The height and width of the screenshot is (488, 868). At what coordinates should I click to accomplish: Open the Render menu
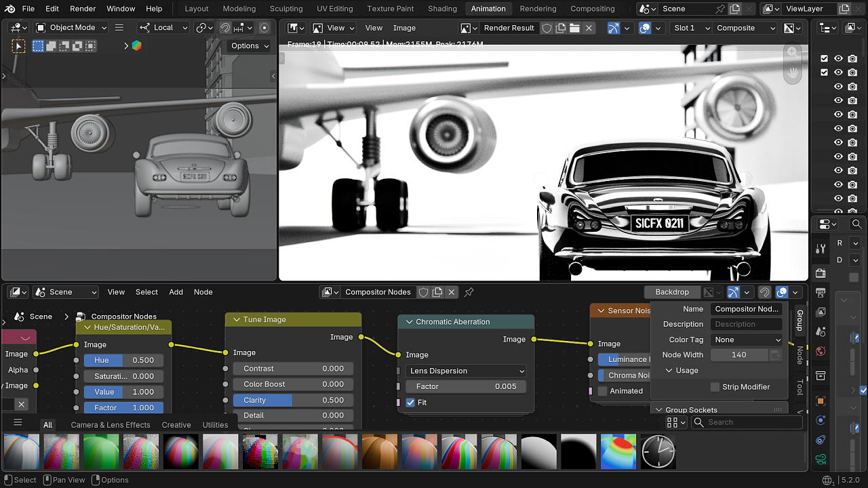tap(83, 9)
